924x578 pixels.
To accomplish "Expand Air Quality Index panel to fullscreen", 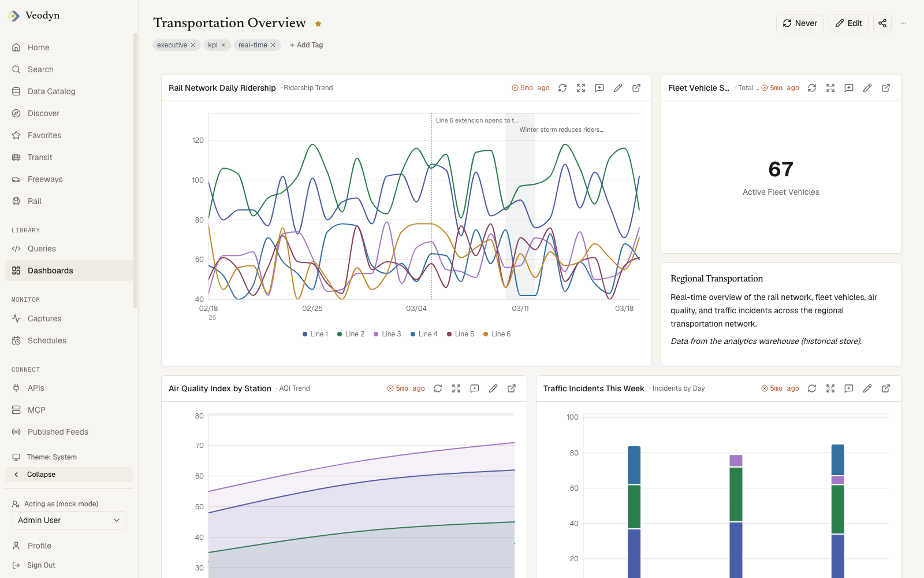I will click(456, 388).
